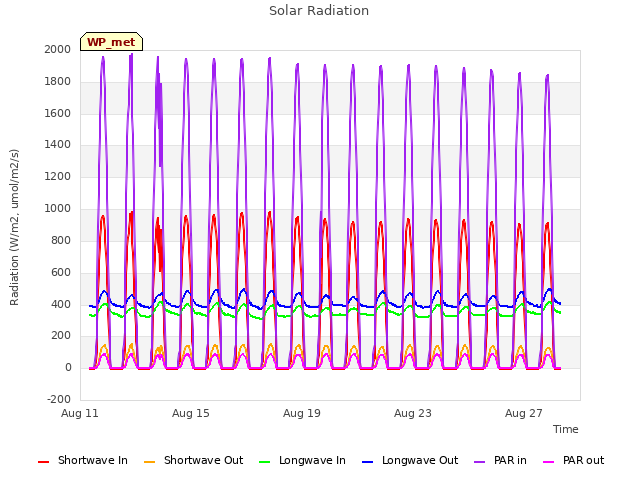Click the 600 y-axis tick label

[61, 272]
